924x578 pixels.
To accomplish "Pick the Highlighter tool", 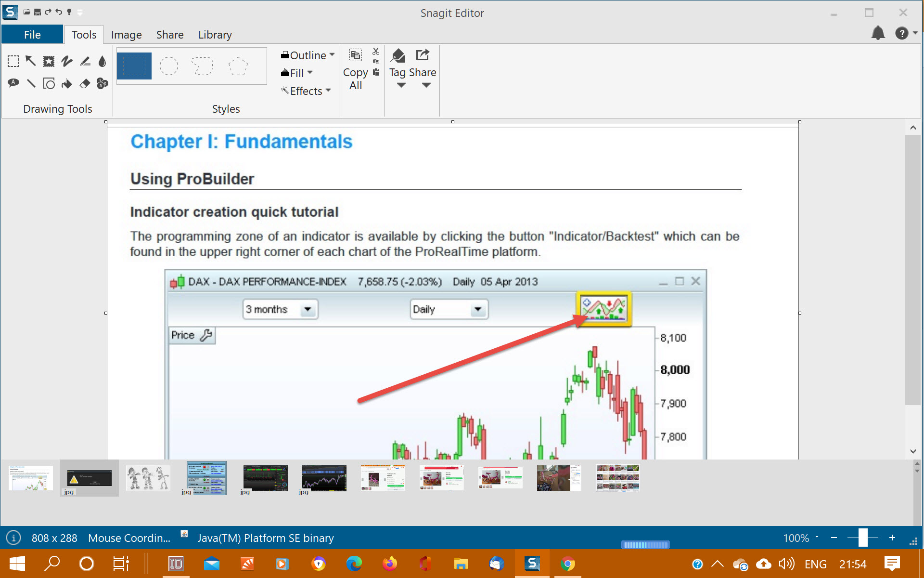I will pos(85,61).
